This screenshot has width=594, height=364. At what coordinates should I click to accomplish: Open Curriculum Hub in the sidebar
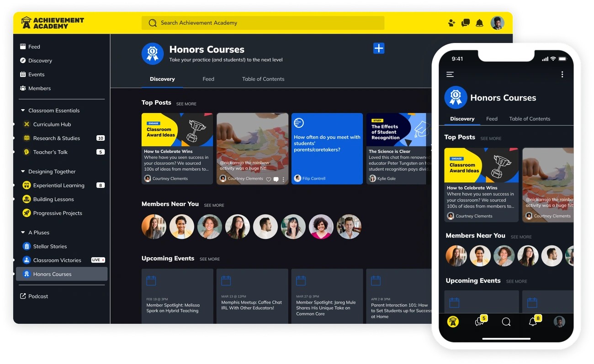click(x=52, y=124)
